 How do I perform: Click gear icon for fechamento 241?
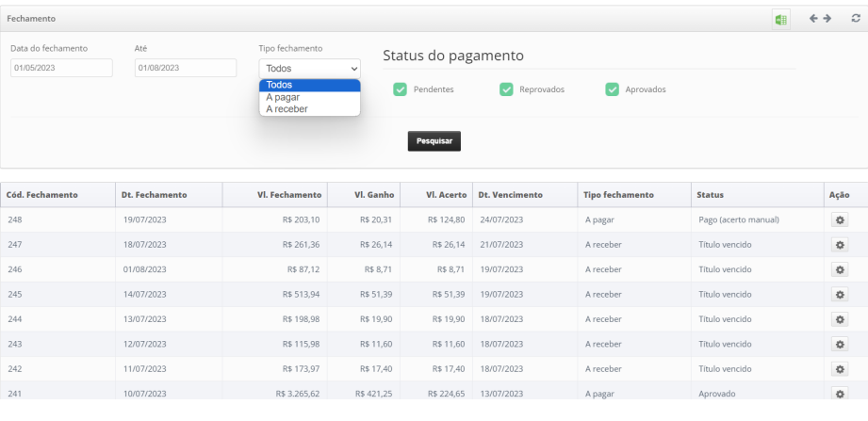tap(837, 394)
